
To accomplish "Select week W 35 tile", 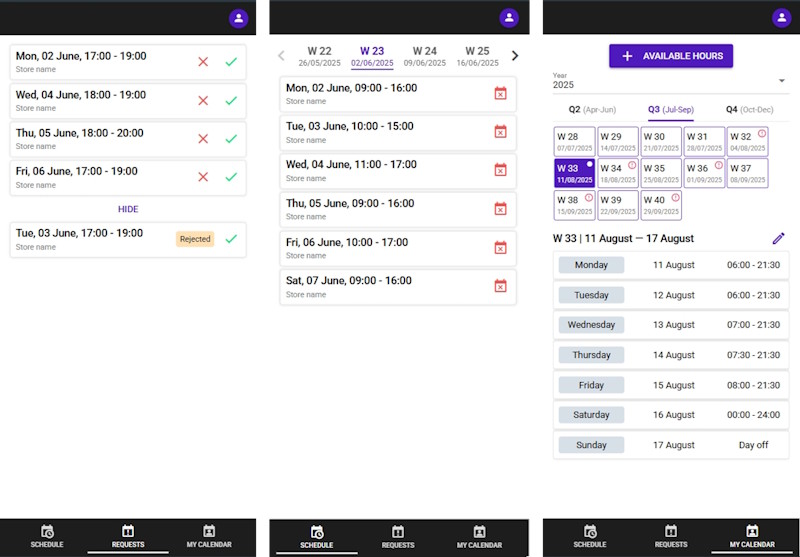I will 661,173.
